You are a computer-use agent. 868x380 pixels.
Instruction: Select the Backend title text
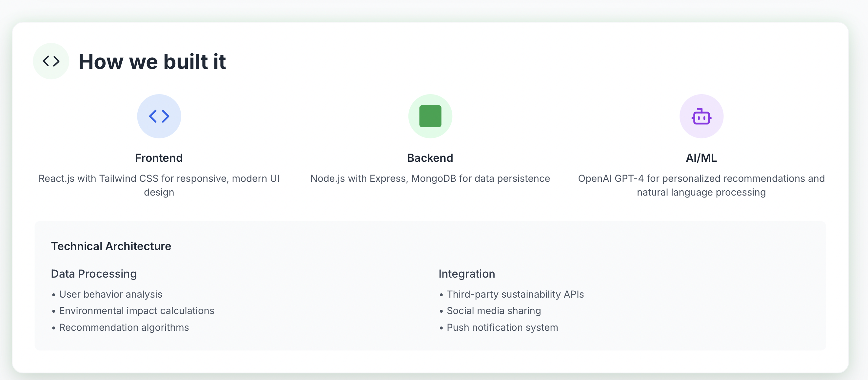click(x=430, y=158)
